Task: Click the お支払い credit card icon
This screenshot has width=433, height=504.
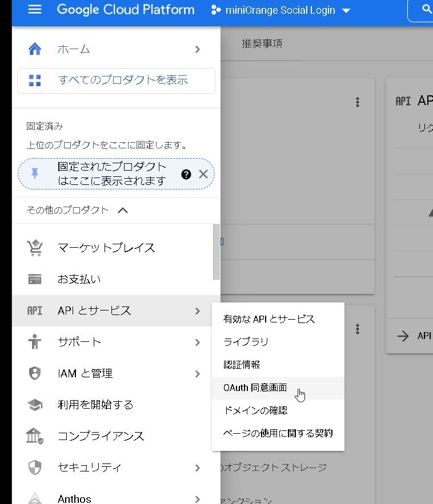Action: pos(35,280)
